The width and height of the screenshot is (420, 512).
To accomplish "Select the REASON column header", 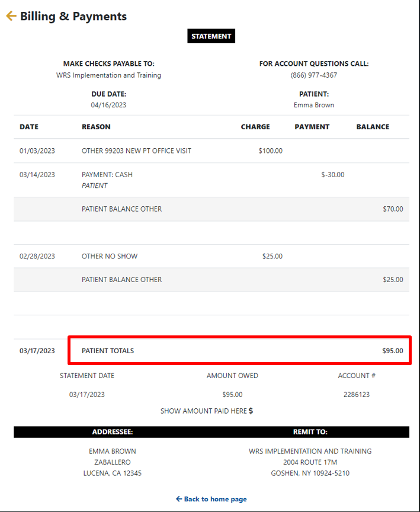I will 96,127.
